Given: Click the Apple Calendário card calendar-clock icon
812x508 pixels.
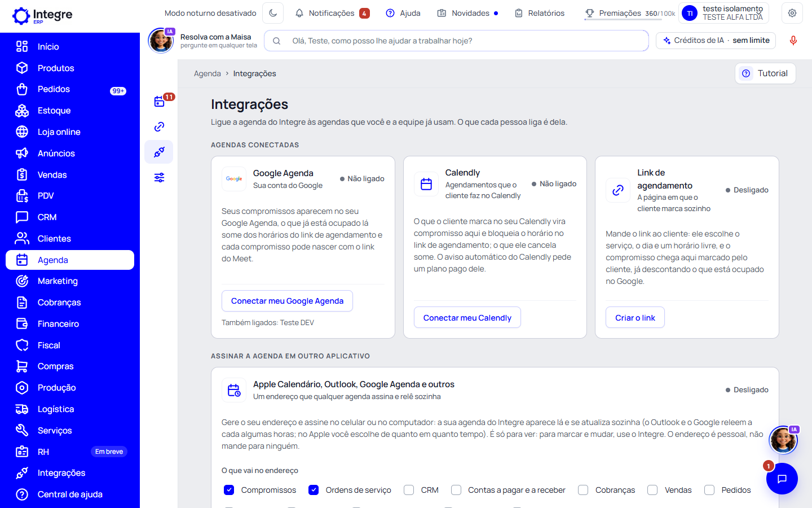Looking at the screenshot, I should [234, 390].
